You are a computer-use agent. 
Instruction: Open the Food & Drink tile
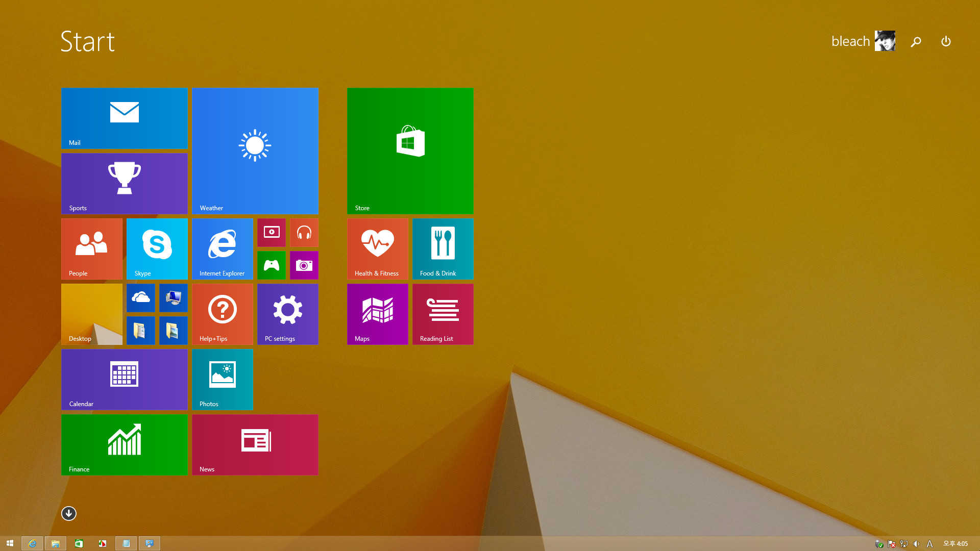[443, 249]
